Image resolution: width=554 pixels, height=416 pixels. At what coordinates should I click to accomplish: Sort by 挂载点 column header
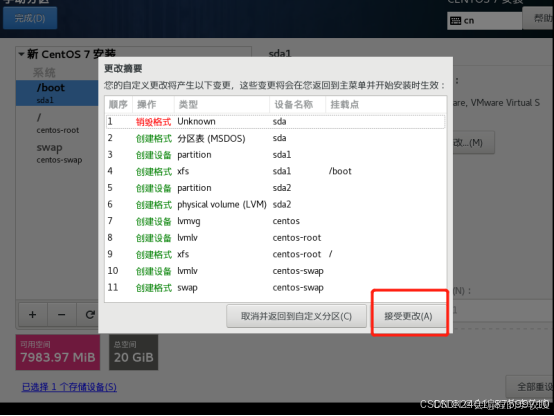[385, 105]
